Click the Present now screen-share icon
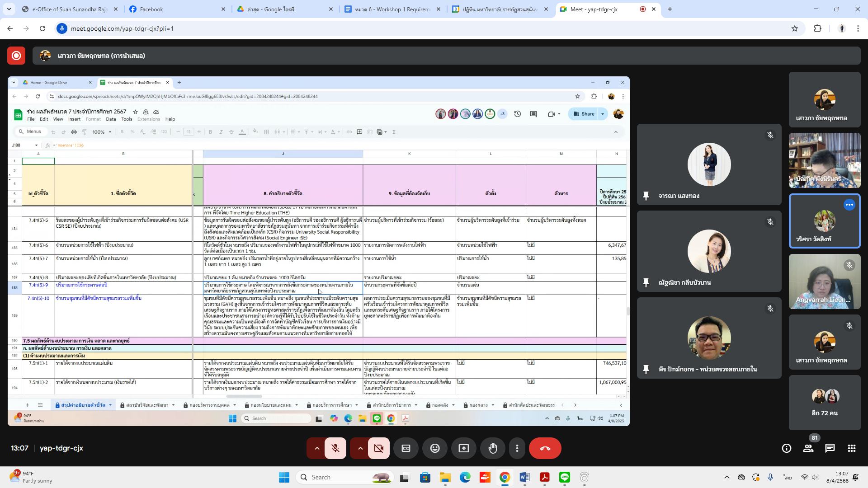Viewport: 868px width, 488px height. point(464,448)
